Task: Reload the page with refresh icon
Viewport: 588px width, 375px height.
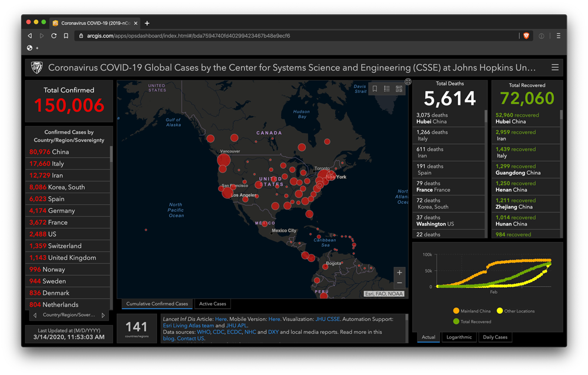Action: pyautogui.click(x=54, y=36)
